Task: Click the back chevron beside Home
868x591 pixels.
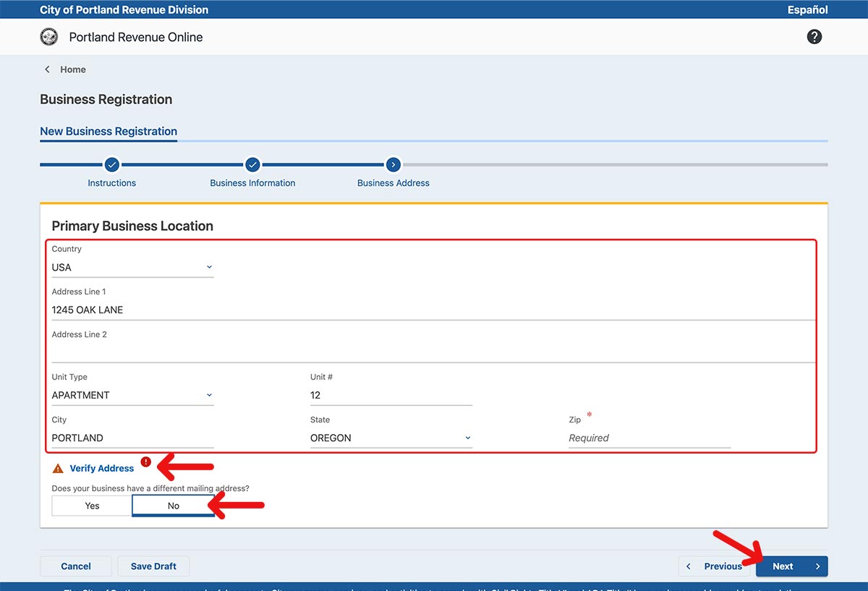Action: [x=48, y=69]
